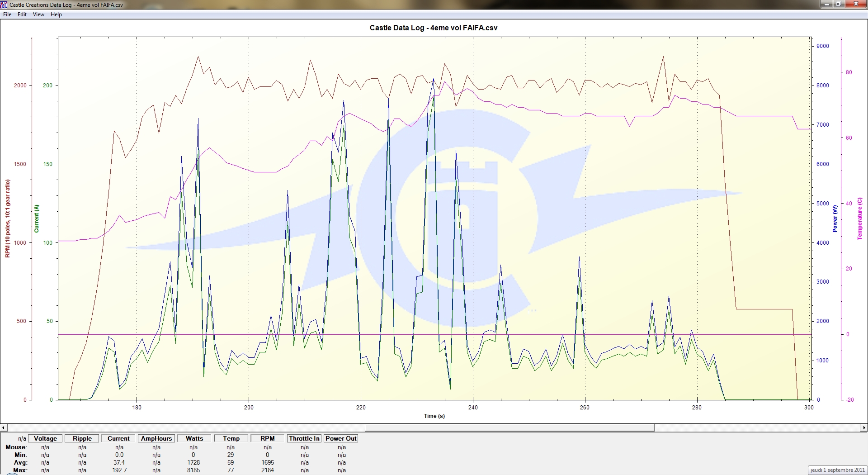The image size is (868, 475).
Task: Click the 'Mouse:' row label
Action: 16,447
